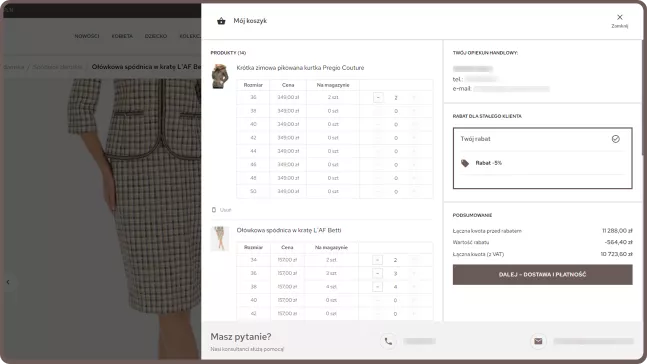This screenshot has width=647, height=364.
Task: Click the Twój rabat label
Action: pyautogui.click(x=475, y=139)
